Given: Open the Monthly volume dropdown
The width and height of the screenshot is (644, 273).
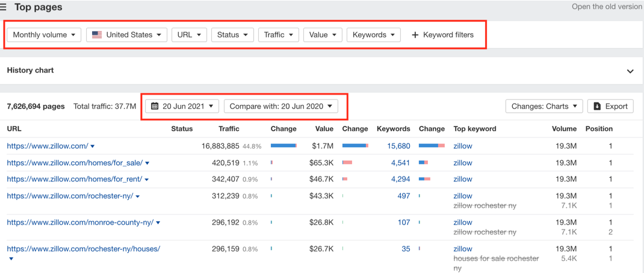Looking at the screenshot, I should (x=44, y=35).
